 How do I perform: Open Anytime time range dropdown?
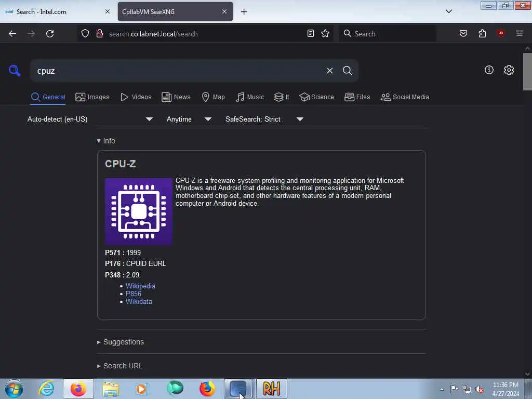pos(189,119)
